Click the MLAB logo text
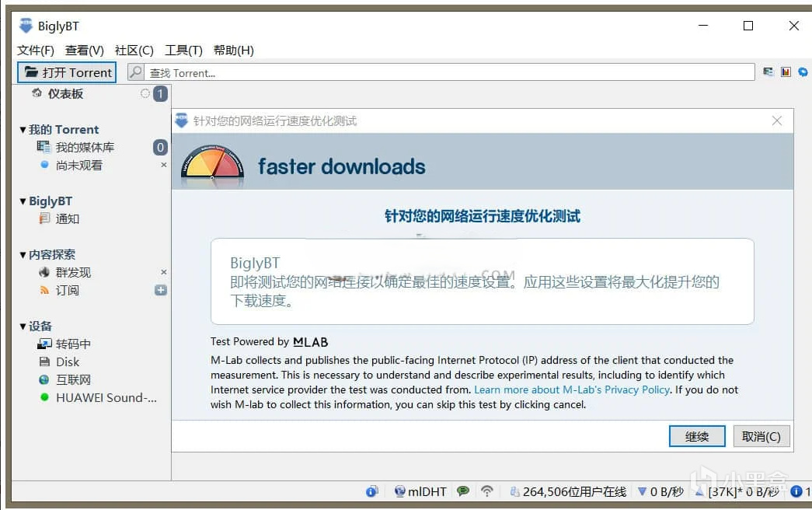 click(310, 342)
